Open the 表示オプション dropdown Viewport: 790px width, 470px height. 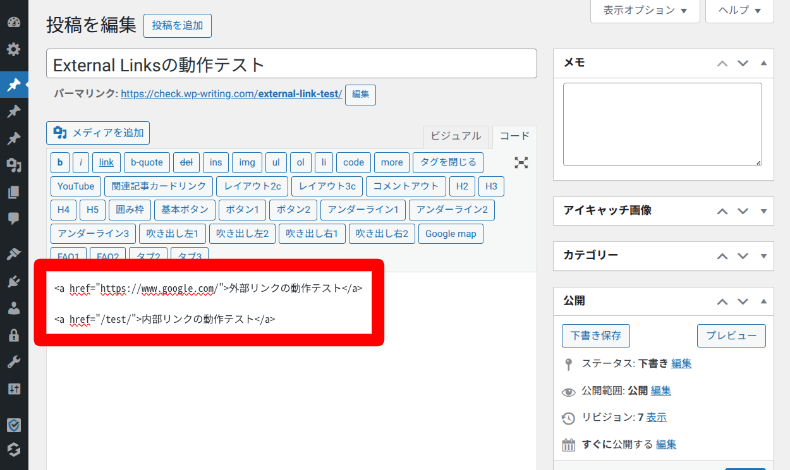click(645, 11)
